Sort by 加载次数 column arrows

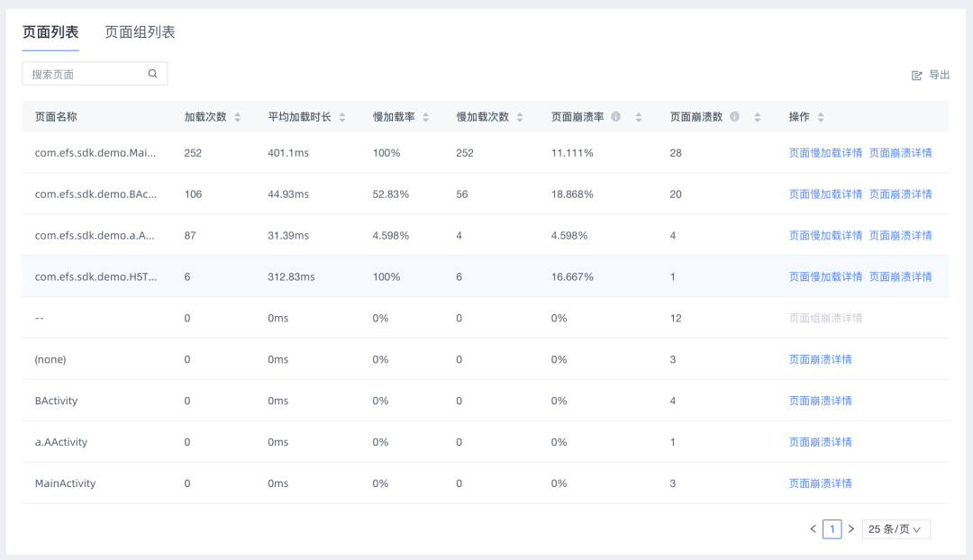[237, 117]
